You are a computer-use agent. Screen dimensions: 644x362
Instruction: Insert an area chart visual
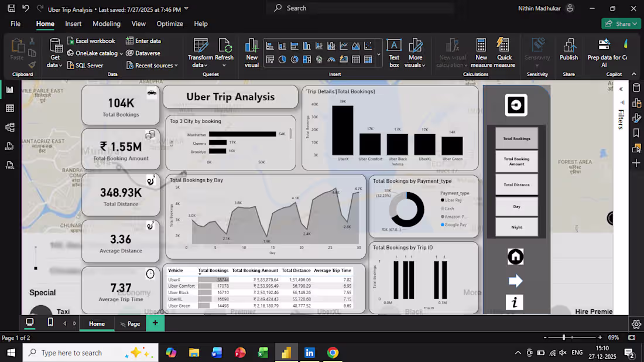(x=356, y=46)
